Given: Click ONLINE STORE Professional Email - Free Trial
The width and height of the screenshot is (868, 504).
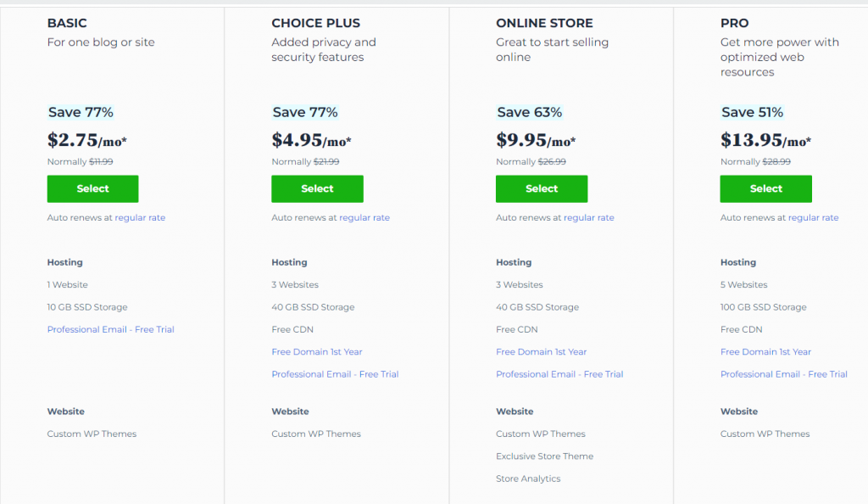Looking at the screenshot, I should 559,374.
